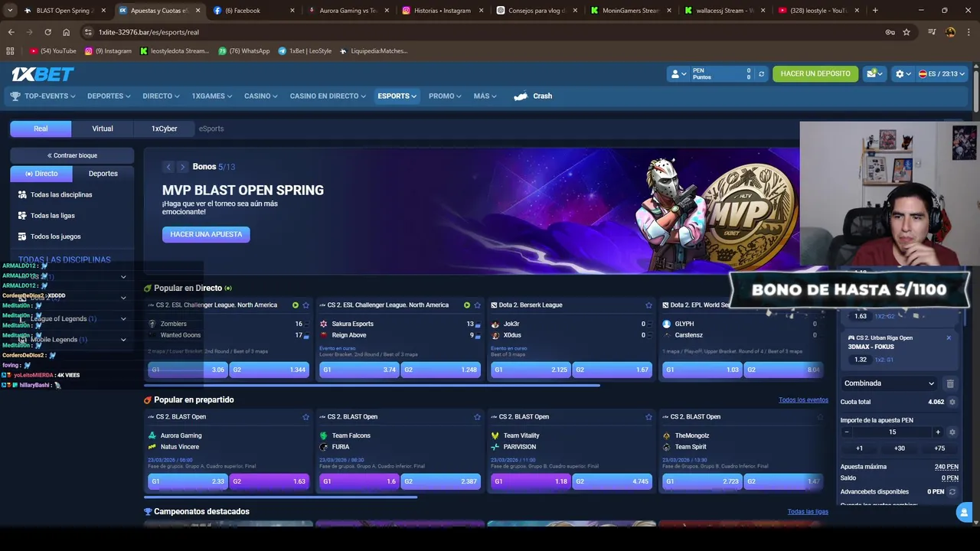Go to previous bonus banner arrow
980x551 pixels.
coord(168,167)
